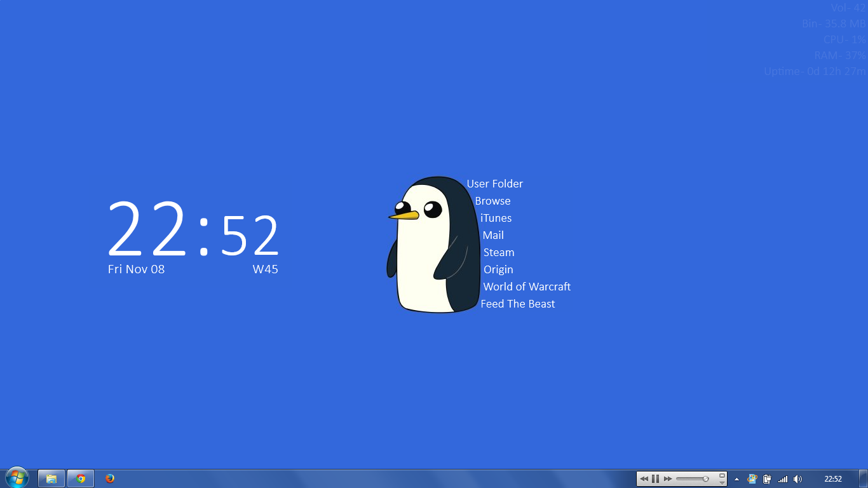Launch World of Warcraft
The image size is (868, 488).
(x=527, y=287)
